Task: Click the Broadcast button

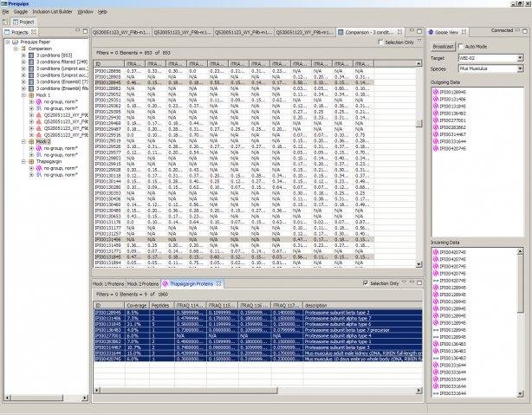Action: coord(443,47)
